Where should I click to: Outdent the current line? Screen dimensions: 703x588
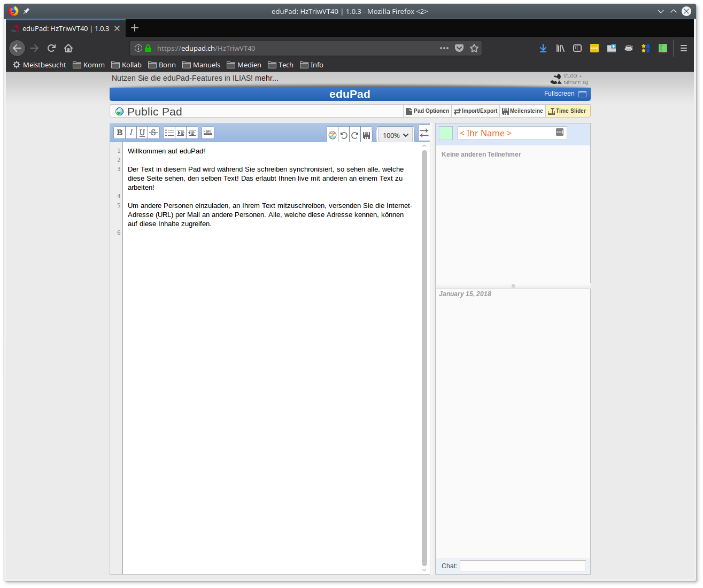coord(192,133)
